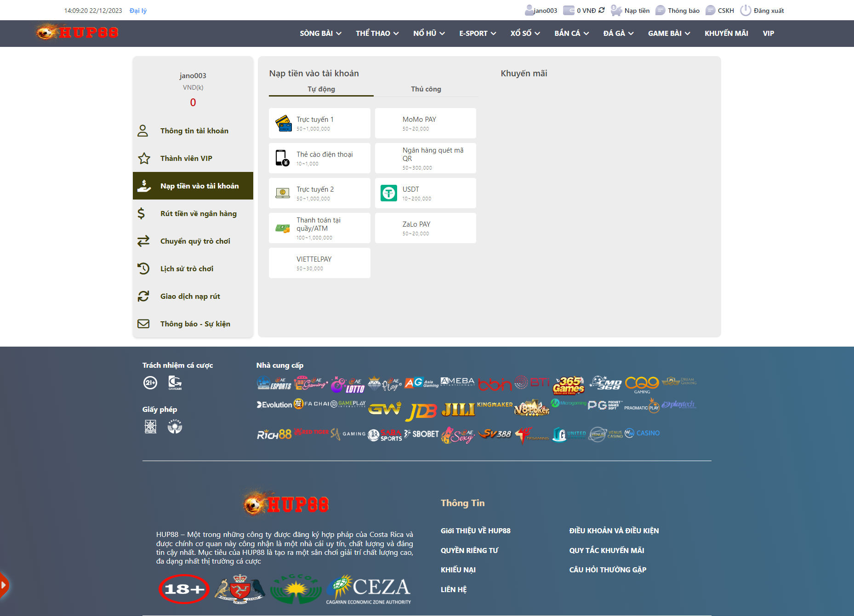Click the cash icon of Thanh toán tại quầy/ATM
The height and width of the screenshot is (616, 854).
point(283,228)
